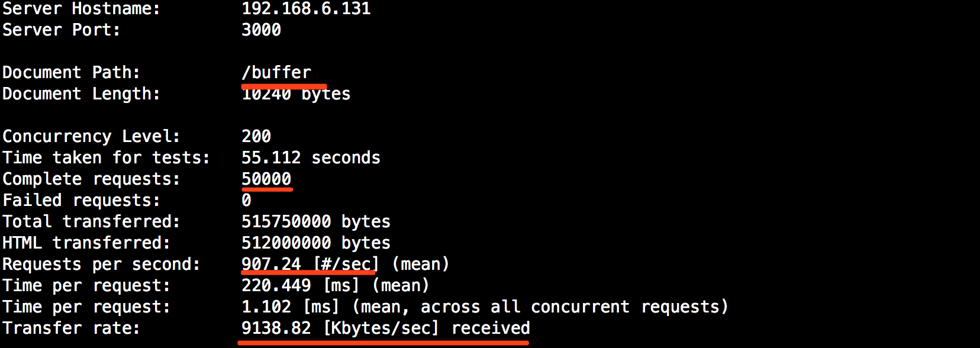This screenshot has width=980, height=348.
Task: Click the 515750000 bytes total transferred
Action: (315, 222)
